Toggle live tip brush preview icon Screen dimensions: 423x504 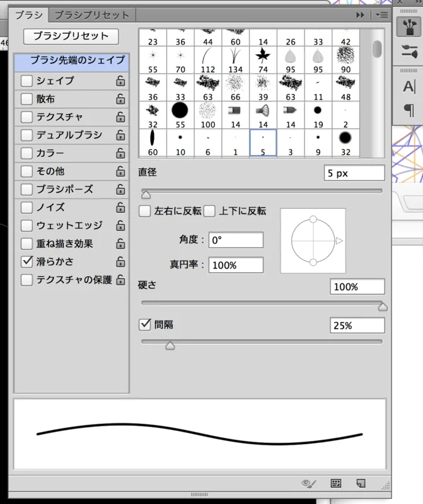[x=309, y=483]
